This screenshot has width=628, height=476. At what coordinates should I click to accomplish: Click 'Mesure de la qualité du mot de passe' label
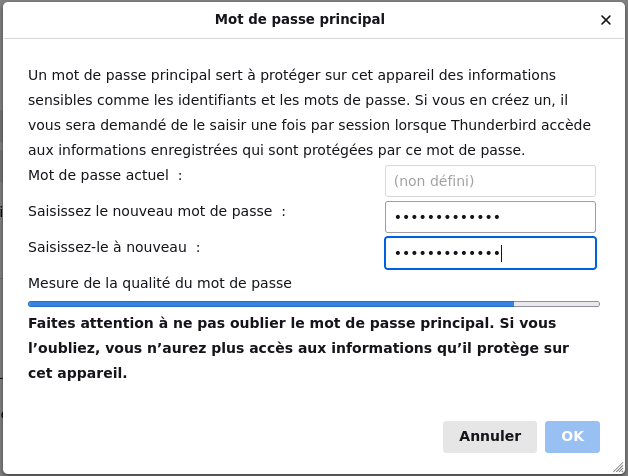coord(160,283)
